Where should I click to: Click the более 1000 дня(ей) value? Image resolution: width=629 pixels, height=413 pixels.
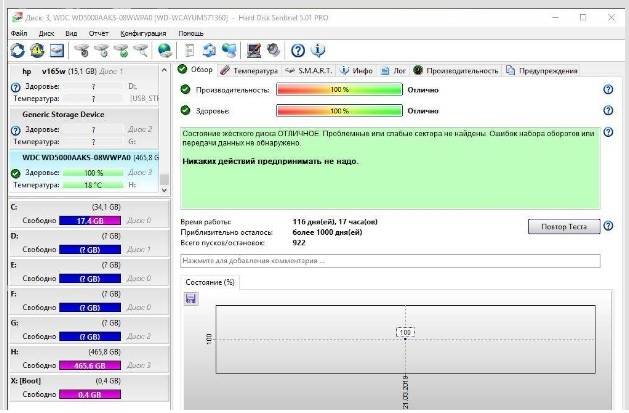click(327, 232)
